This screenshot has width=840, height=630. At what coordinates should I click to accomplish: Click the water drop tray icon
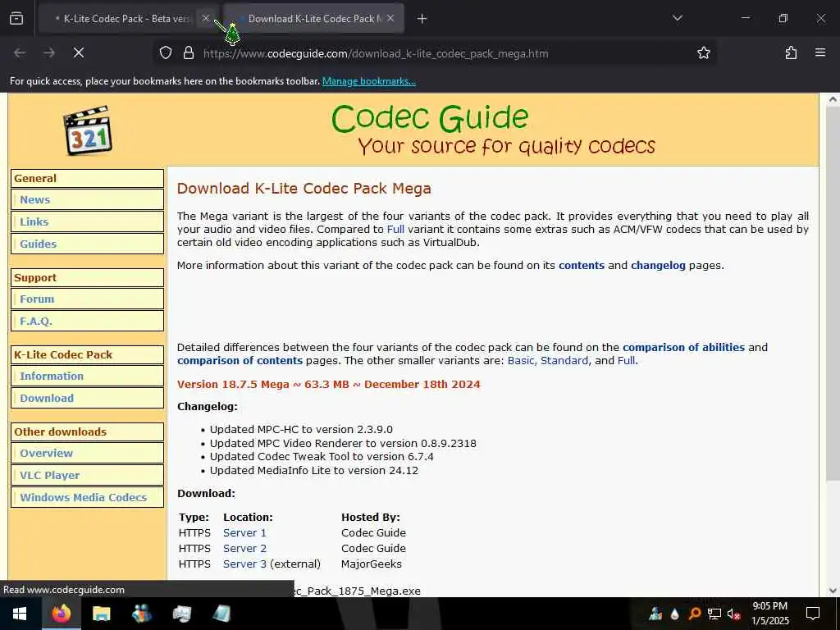(675, 614)
